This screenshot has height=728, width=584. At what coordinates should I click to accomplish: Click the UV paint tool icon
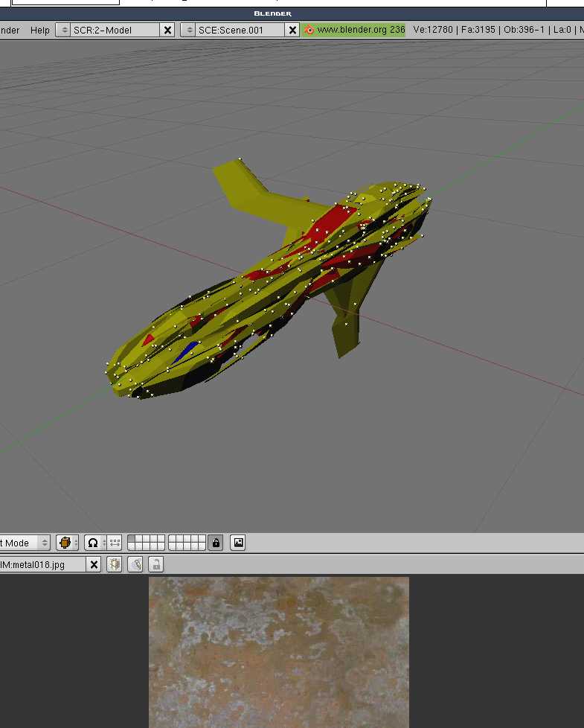(x=135, y=564)
